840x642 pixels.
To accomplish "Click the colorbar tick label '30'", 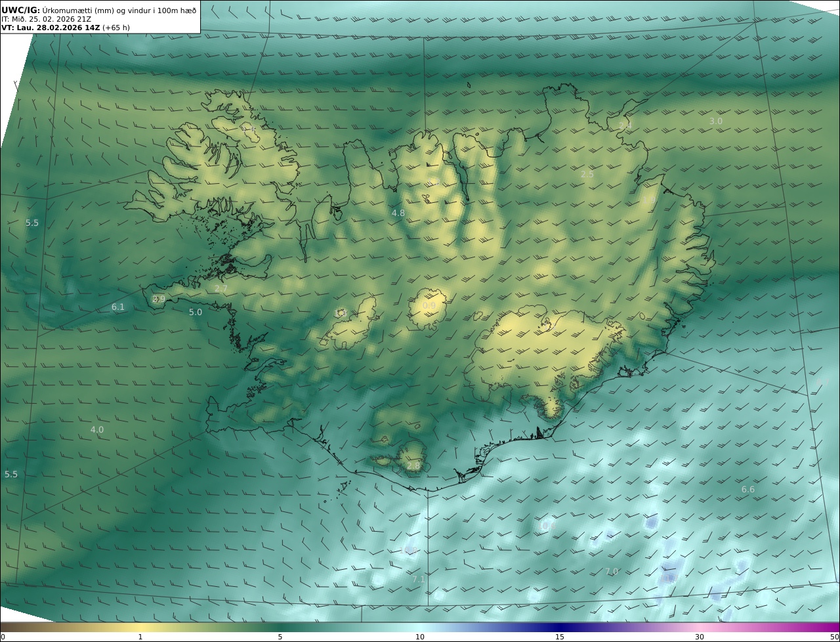I will [x=700, y=637].
